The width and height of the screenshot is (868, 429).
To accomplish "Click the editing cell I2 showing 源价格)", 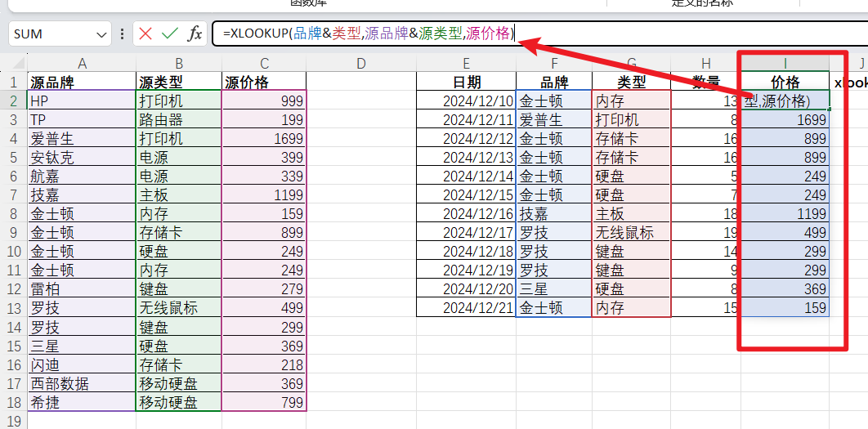I will 785,101.
